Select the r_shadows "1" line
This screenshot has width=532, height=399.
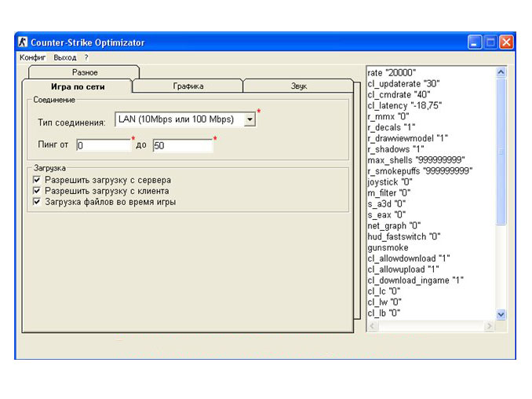point(396,149)
